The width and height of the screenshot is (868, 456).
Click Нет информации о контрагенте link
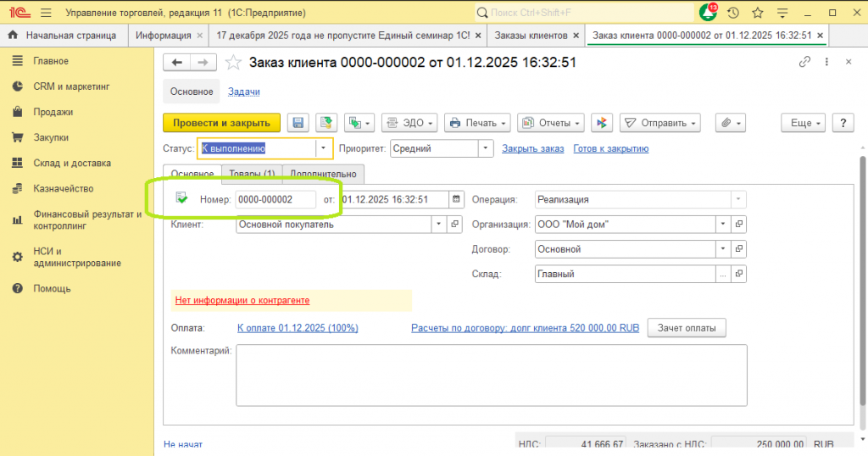pos(242,301)
